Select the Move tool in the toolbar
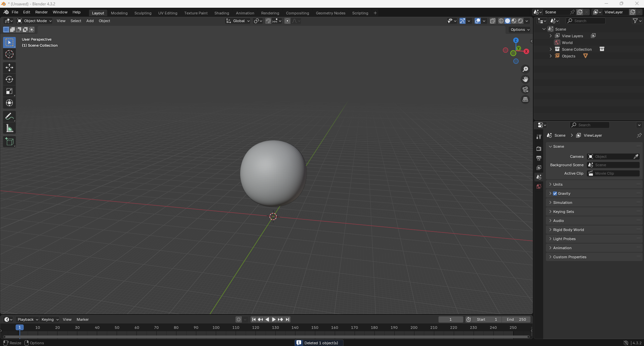Viewport: 644px width, 346px height. pos(9,68)
